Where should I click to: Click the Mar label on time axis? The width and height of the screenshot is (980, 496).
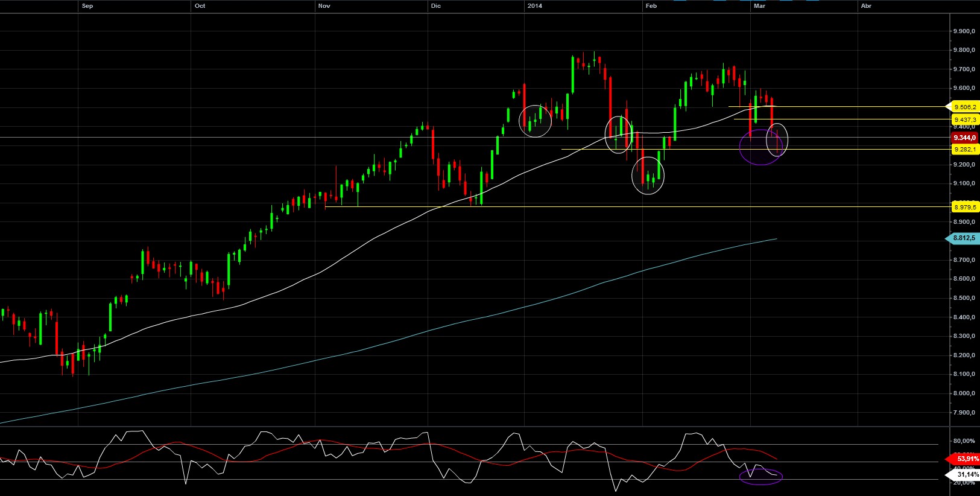coord(760,6)
